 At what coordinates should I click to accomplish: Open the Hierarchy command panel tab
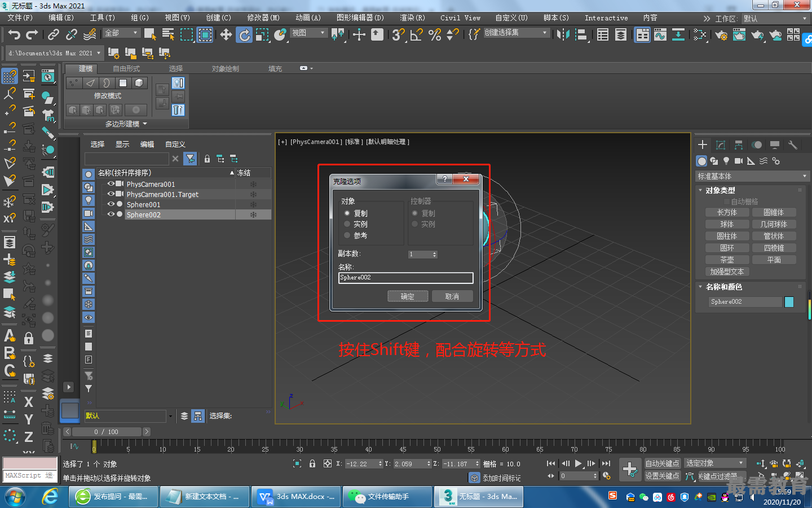pyautogui.click(x=739, y=145)
